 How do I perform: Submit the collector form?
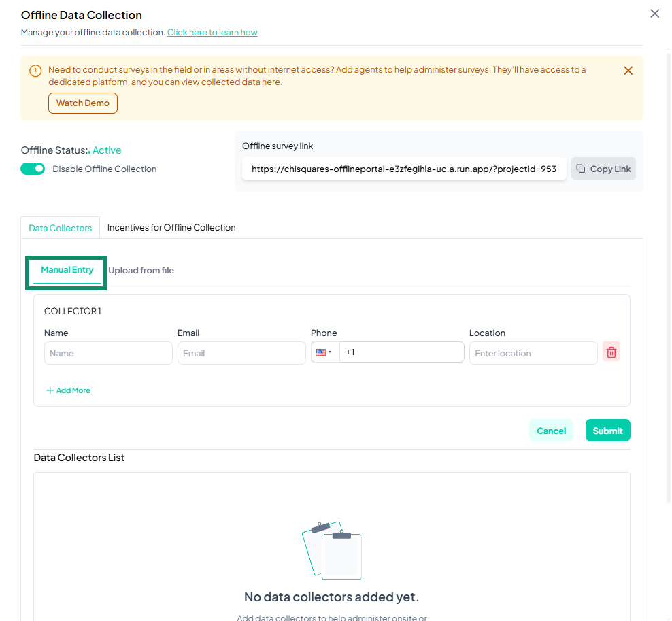click(607, 431)
